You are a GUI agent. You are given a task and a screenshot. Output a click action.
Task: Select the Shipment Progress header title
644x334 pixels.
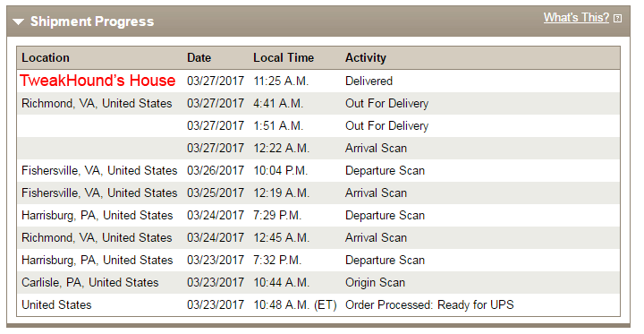coord(92,21)
